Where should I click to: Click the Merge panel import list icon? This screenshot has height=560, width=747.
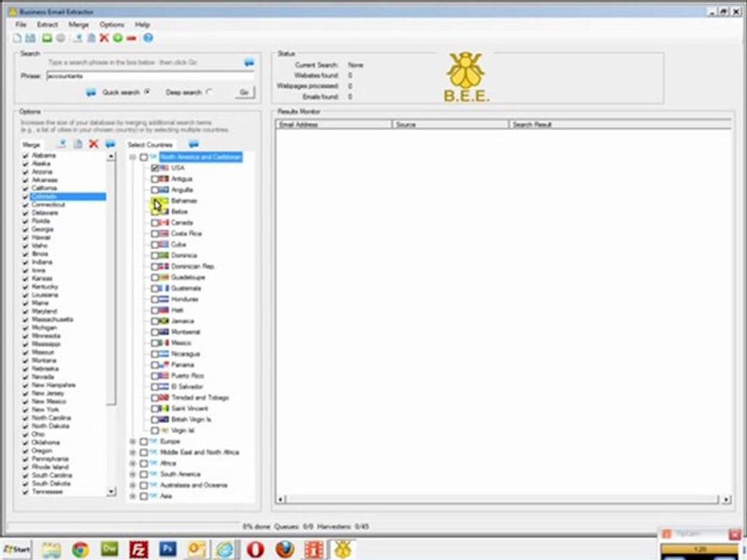click(x=61, y=144)
